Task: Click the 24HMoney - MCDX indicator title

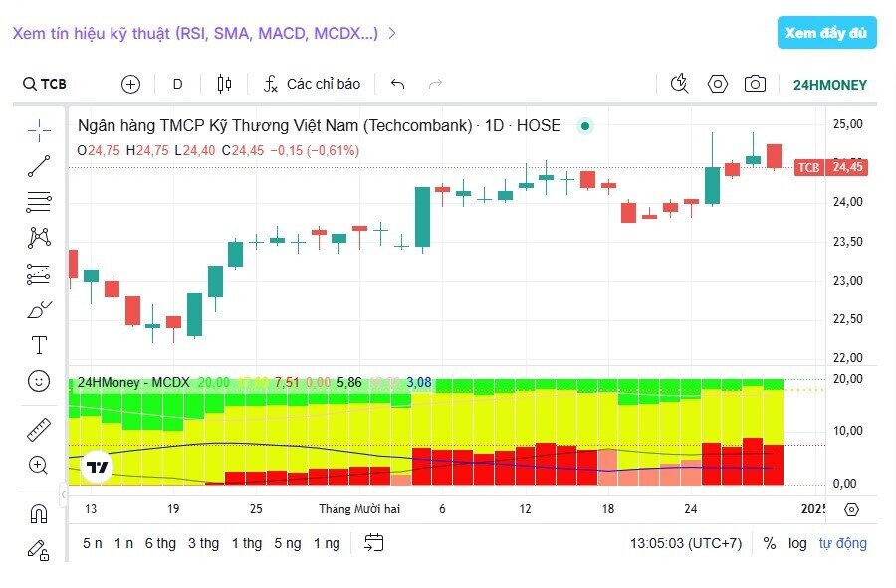Action: [133, 382]
